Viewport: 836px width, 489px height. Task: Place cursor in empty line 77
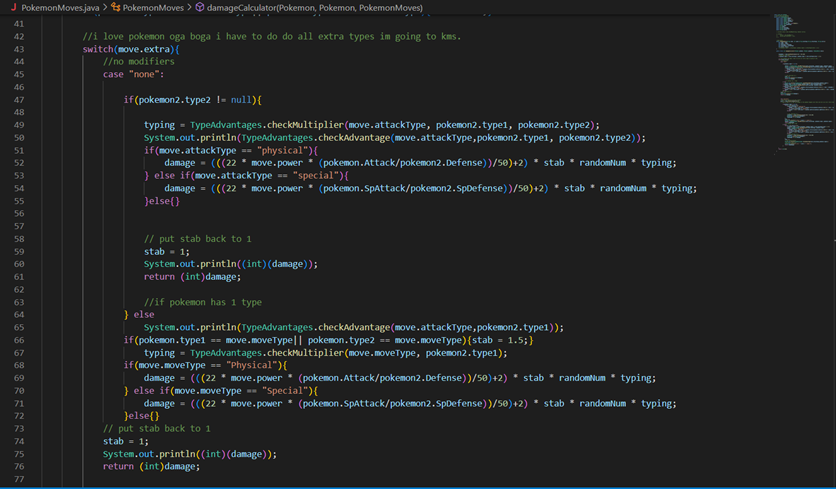click(300, 479)
